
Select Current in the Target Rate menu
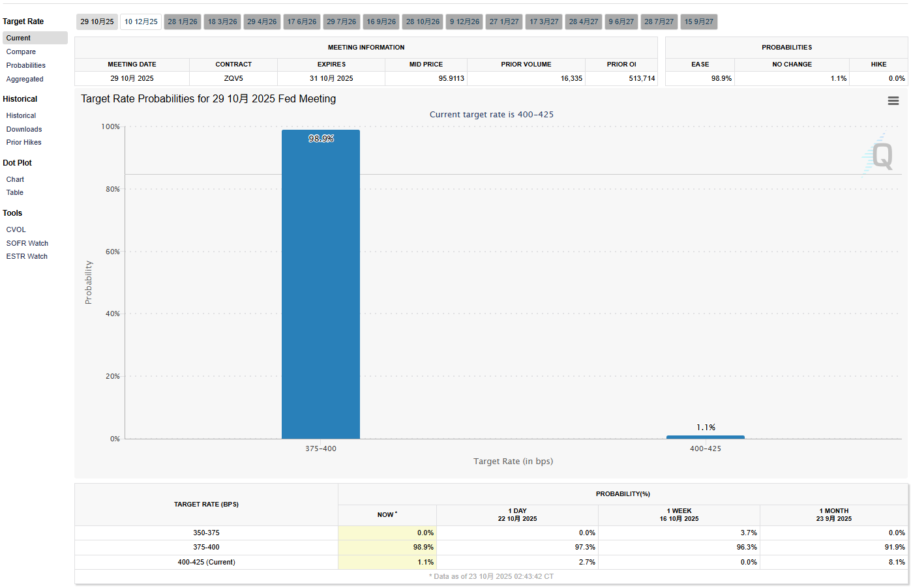click(x=18, y=38)
